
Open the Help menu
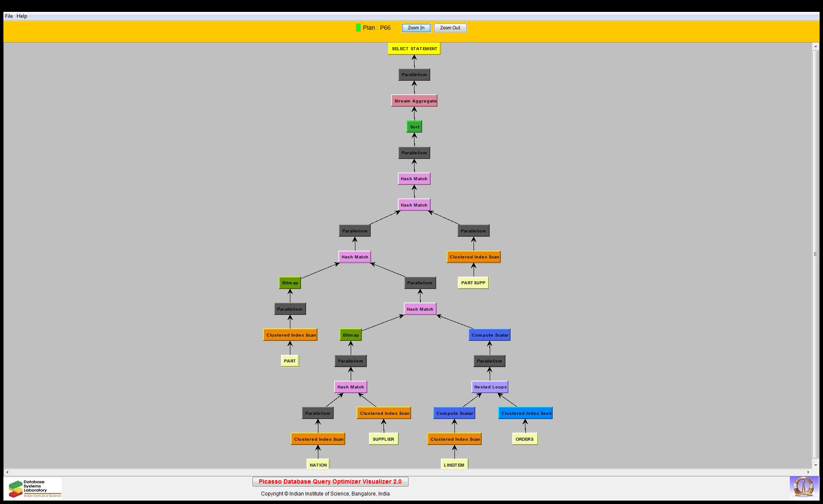point(22,16)
